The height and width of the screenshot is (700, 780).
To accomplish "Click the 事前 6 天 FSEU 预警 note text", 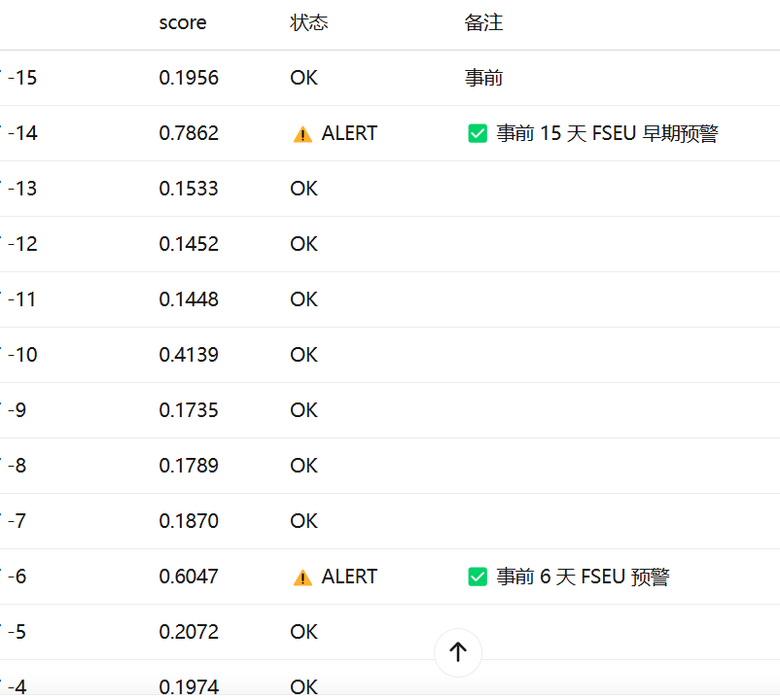I will tap(583, 577).
